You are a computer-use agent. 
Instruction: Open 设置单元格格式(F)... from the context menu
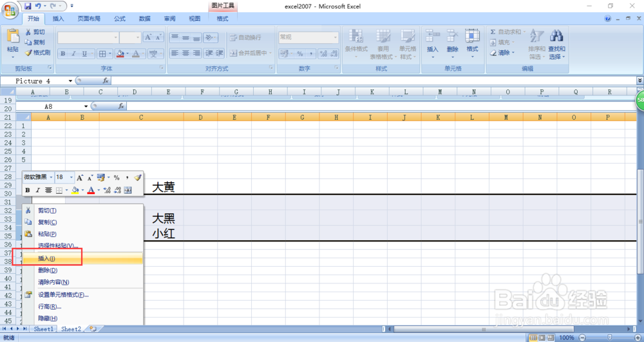(82, 295)
